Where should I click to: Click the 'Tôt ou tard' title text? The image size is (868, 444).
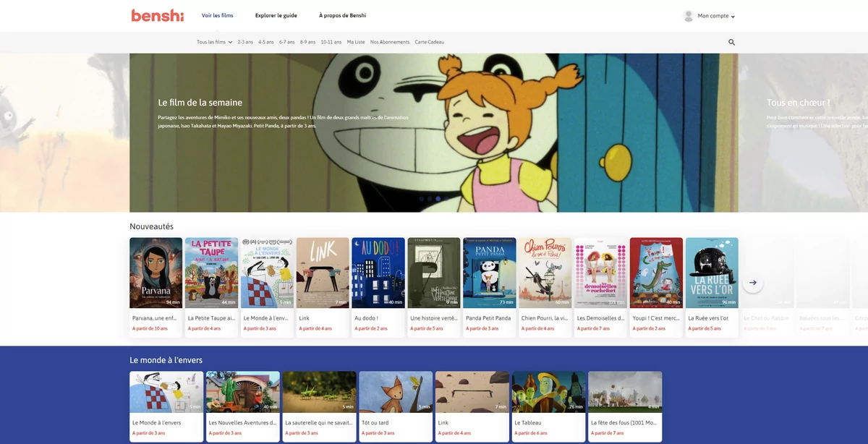[375, 422]
